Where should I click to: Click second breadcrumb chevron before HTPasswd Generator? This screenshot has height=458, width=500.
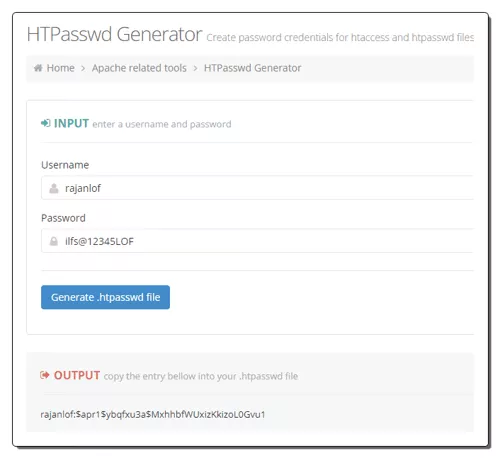195,68
